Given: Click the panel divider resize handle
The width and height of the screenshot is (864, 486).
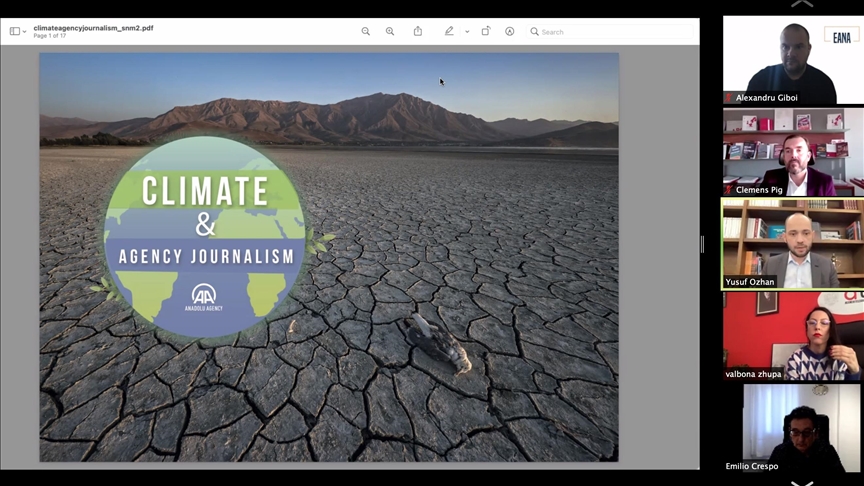Looking at the screenshot, I should click(x=702, y=244).
